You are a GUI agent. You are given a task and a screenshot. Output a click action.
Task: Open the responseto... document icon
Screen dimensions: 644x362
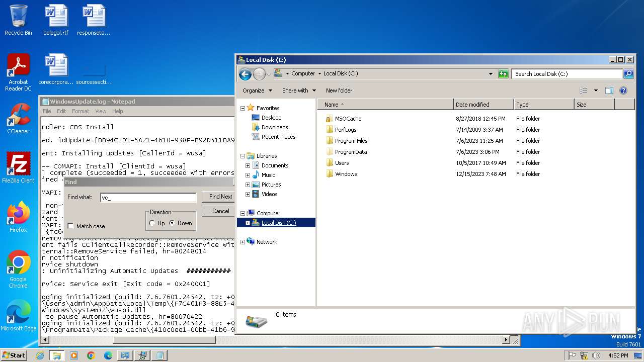click(x=94, y=20)
